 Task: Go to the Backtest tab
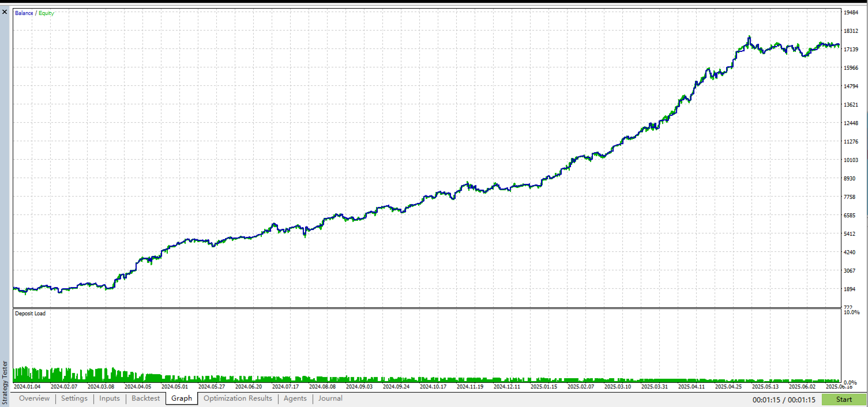pos(146,398)
